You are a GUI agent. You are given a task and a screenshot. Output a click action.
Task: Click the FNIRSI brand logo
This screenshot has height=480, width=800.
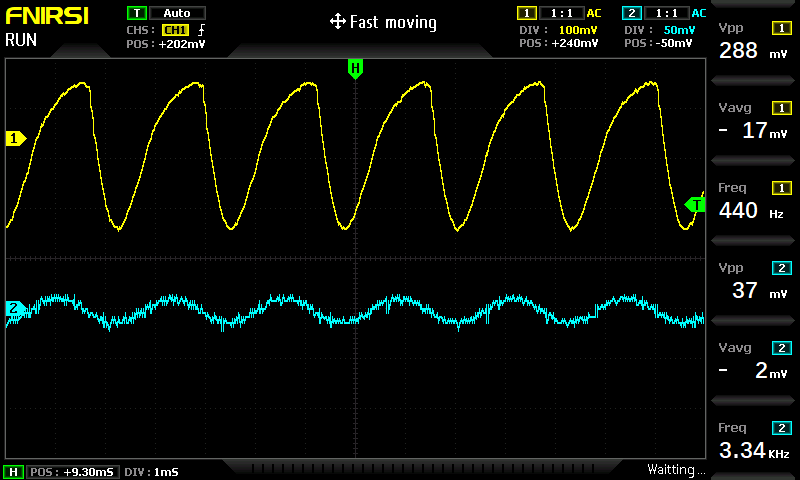tap(47, 16)
